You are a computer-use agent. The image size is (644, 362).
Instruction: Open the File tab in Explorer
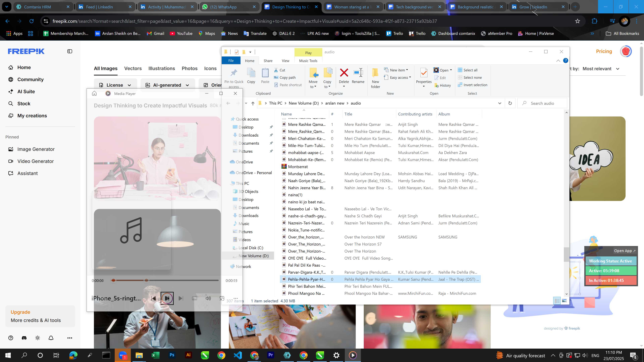click(231, 61)
